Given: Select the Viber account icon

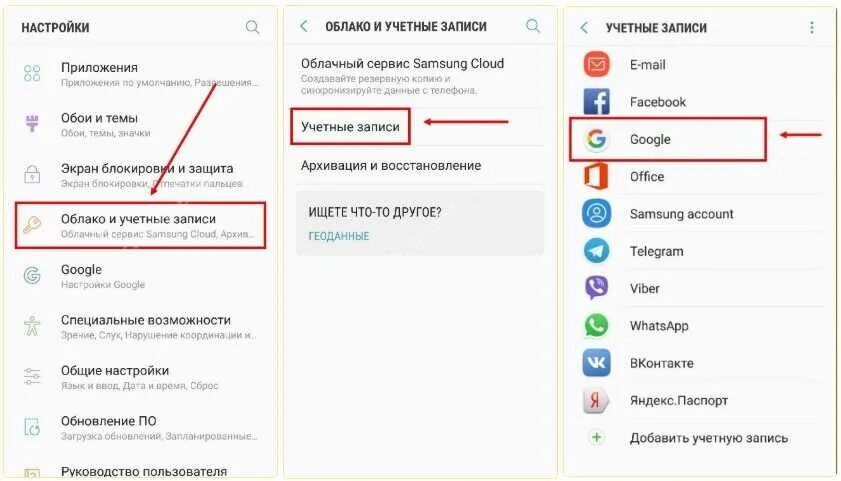Looking at the screenshot, I should point(596,288).
